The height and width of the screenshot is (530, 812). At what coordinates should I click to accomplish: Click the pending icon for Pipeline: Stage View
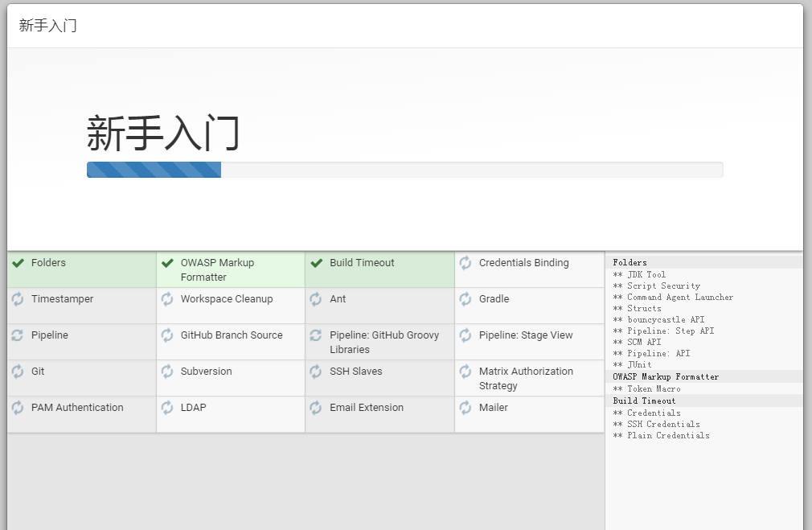[x=465, y=335]
